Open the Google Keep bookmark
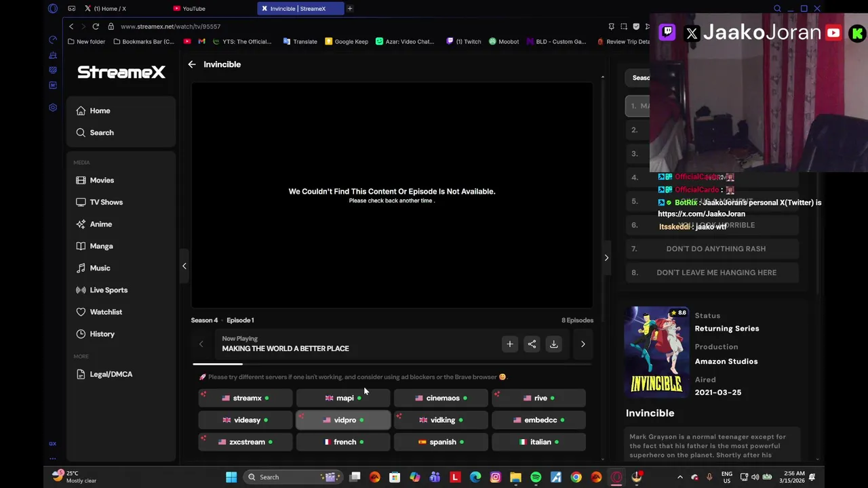Screen dimensions: 868x488 (x=347, y=41)
